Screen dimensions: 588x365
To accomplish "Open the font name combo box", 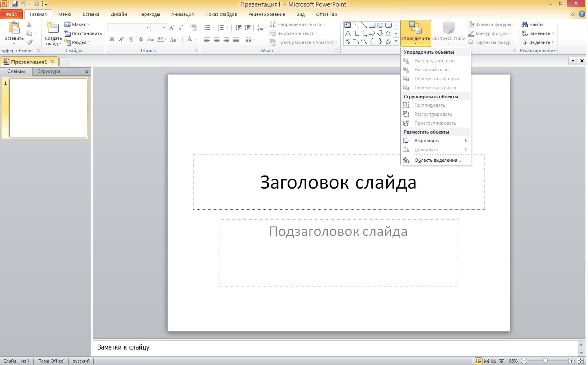I will tap(129, 28).
